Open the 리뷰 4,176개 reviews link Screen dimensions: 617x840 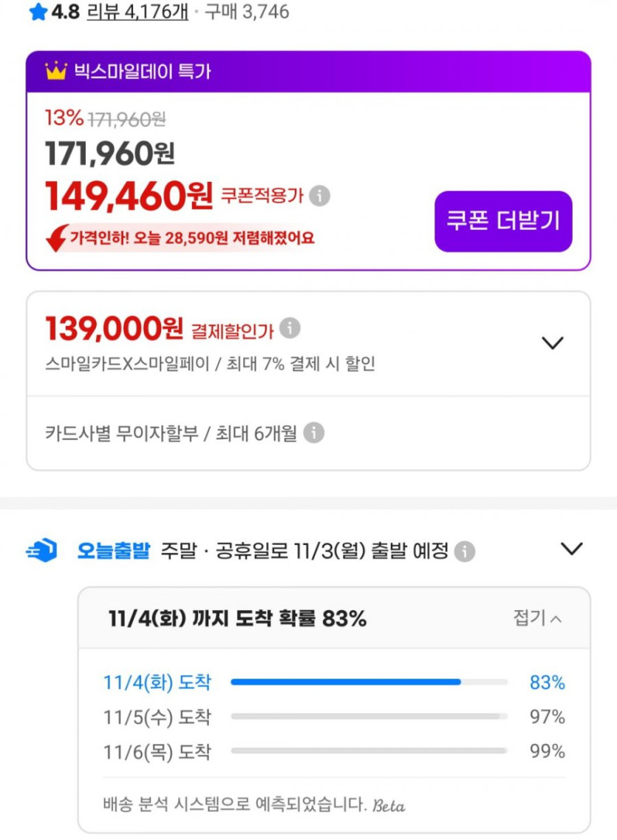(137, 13)
